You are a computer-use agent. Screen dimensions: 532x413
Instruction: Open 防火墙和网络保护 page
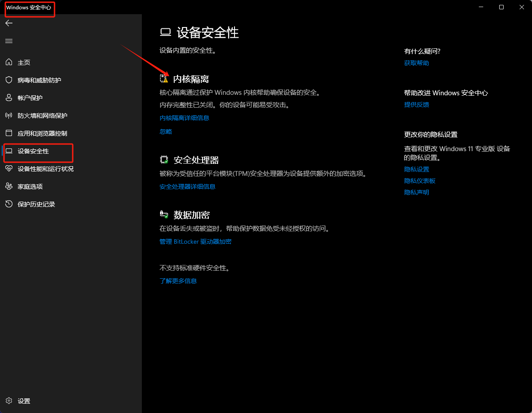point(43,116)
